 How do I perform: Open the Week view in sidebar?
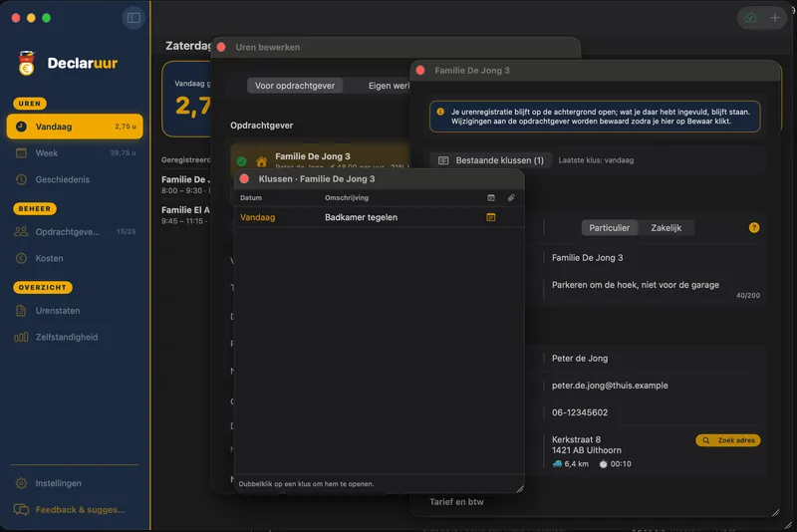click(x=75, y=153)
